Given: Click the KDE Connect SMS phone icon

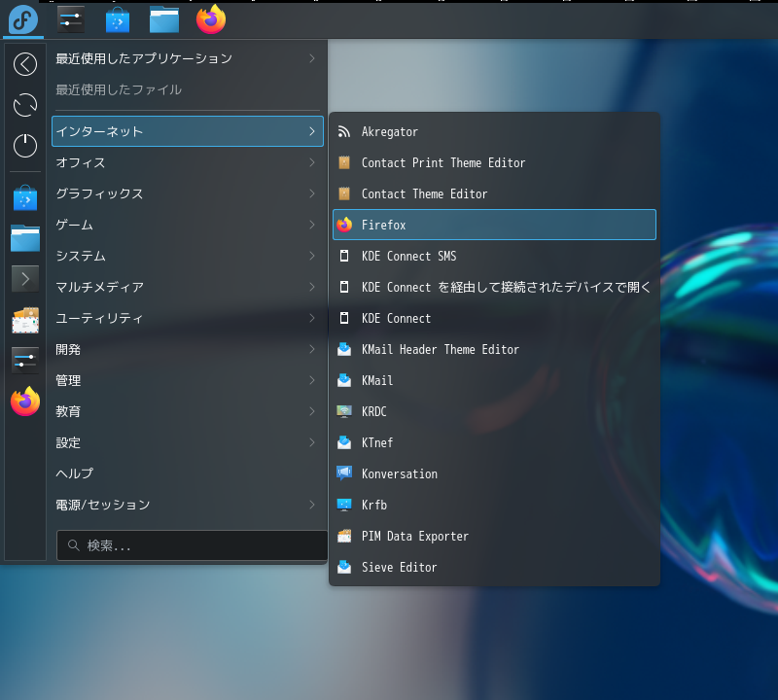Looking at the screenshot, I should click(x=344, y=256).
